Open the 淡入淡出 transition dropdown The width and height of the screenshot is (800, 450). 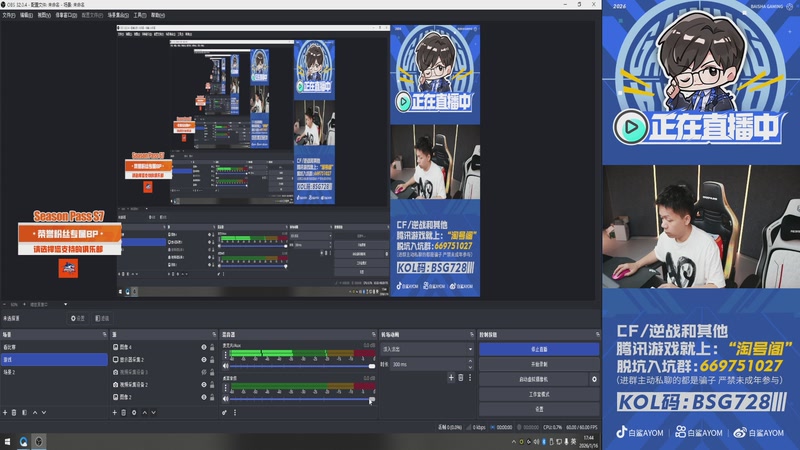(x=427, y=349)
